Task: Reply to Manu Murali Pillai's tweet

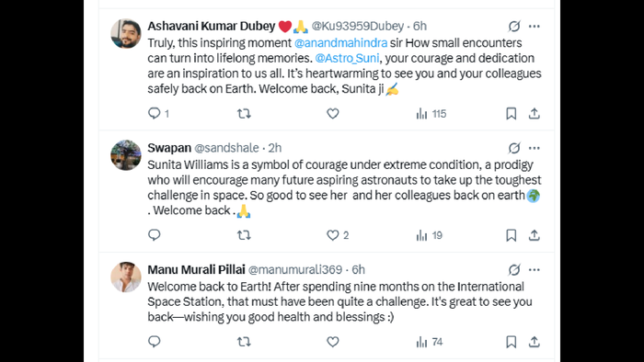Action: click(154, 342)
